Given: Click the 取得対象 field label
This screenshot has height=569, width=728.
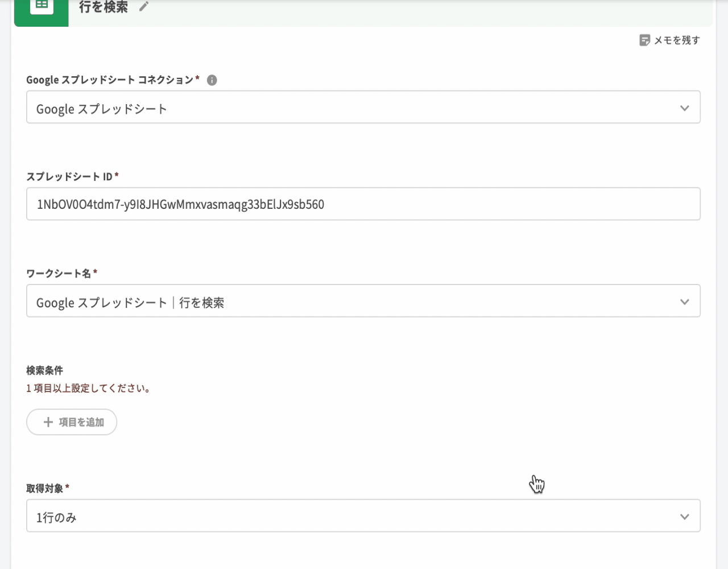Looking at the screenshot, I should tap(44, 488).
